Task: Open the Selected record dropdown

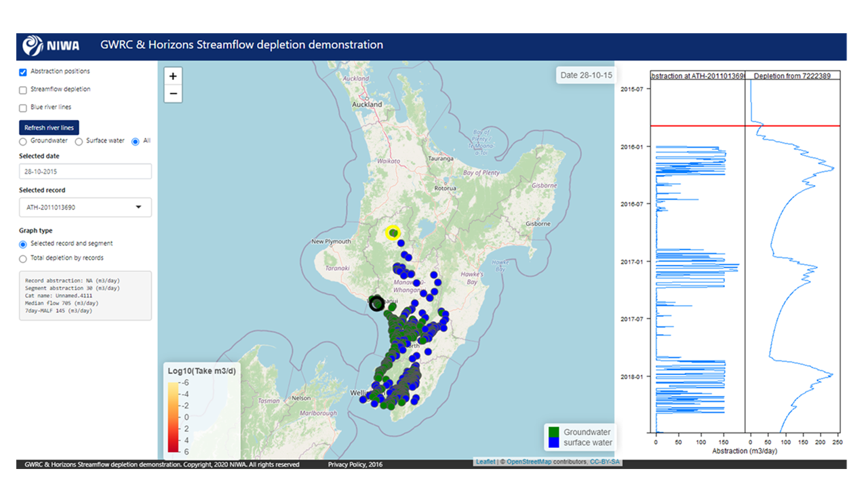Action: [x=85, y=207]
